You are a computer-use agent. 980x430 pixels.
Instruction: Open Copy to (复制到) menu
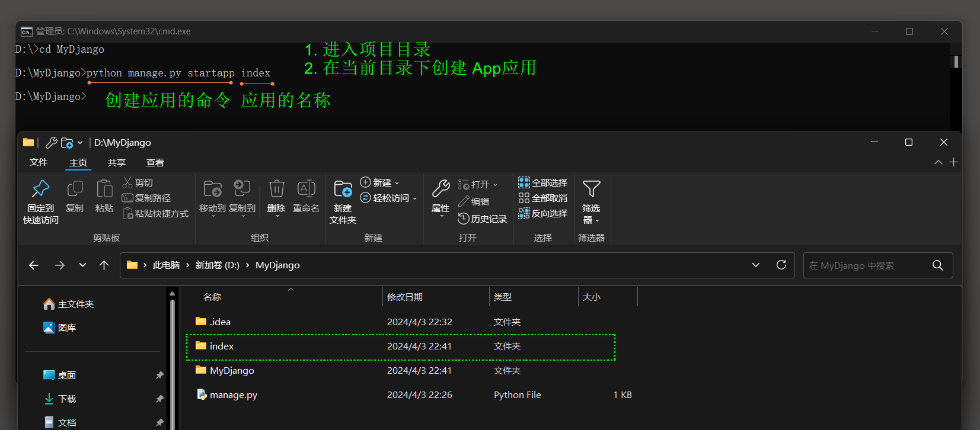242,200
